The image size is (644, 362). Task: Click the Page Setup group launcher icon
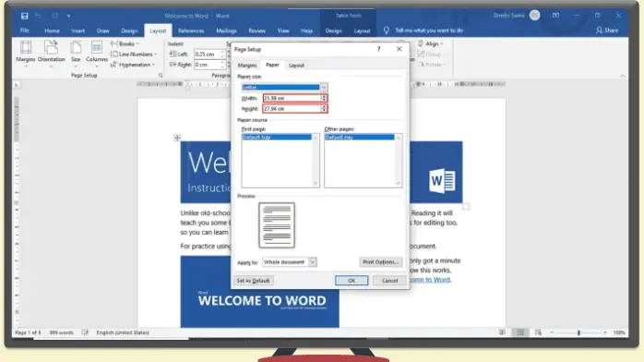point(161,75)
